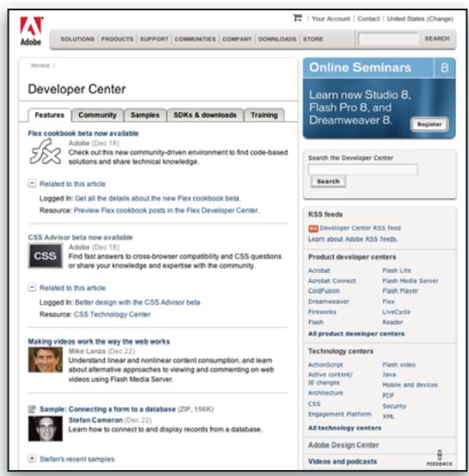Click Stefan Cameron author link
Screen dimensions: 469x476
(96, 420)
